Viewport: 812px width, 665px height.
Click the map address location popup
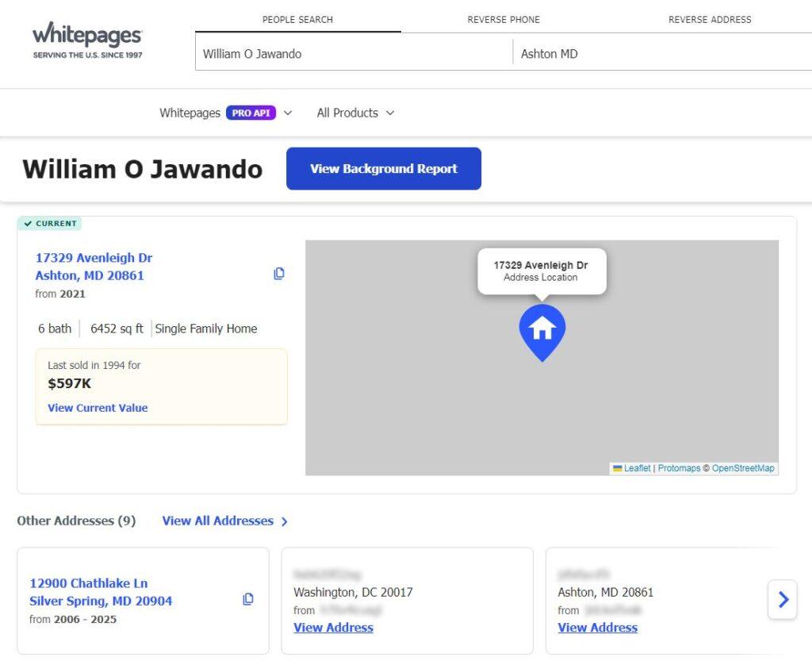point(542,271)
